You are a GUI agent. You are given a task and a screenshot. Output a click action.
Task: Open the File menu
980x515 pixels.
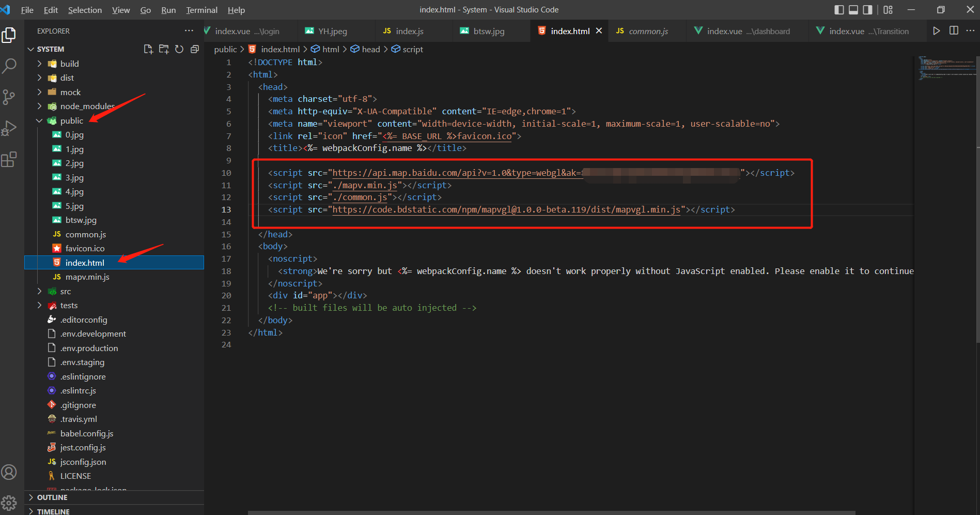tap(27, 10)
